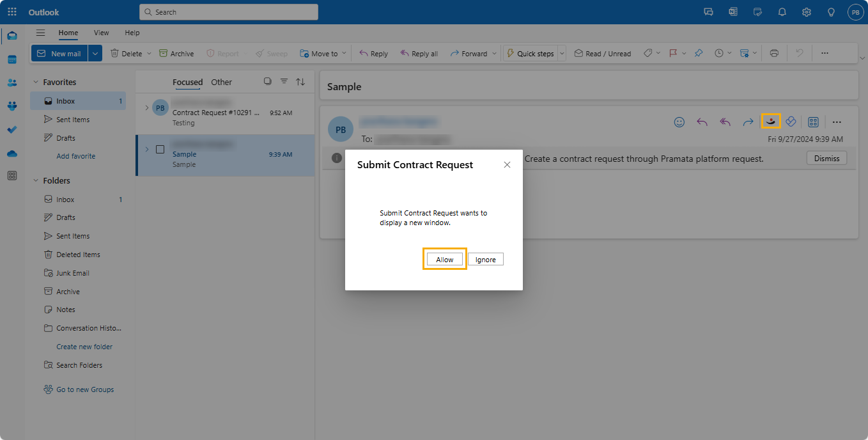
Task: Click the Archive toolbar button
Action: (x=176, y=54)
